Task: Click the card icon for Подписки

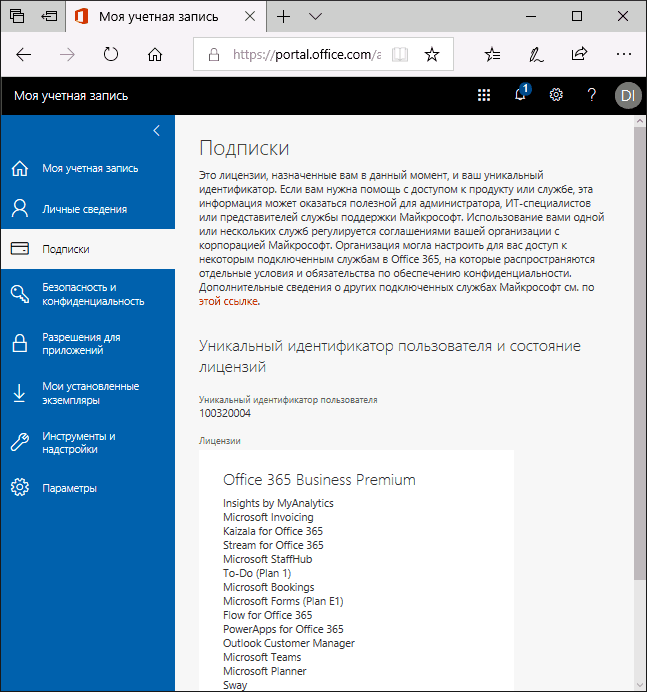Action: (19, 248)
